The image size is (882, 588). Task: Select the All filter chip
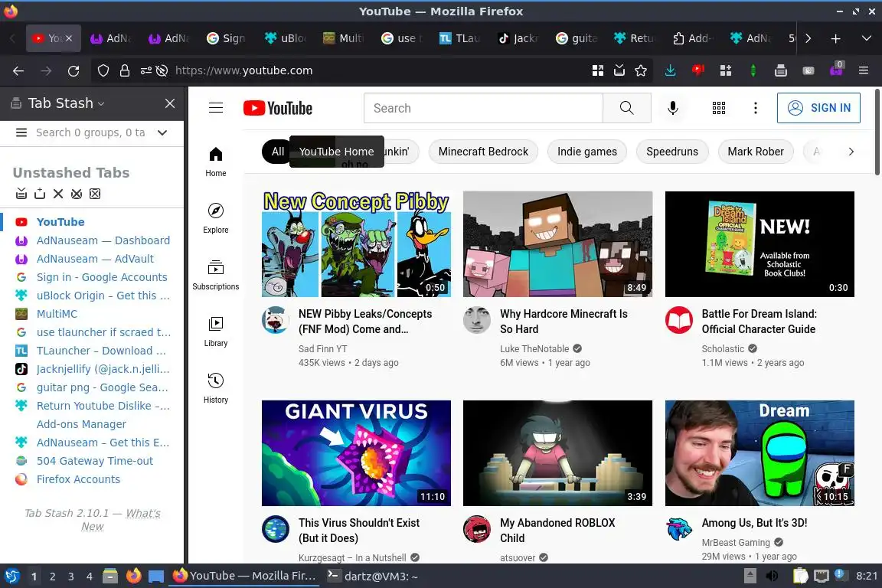click(x=276, y=152)
